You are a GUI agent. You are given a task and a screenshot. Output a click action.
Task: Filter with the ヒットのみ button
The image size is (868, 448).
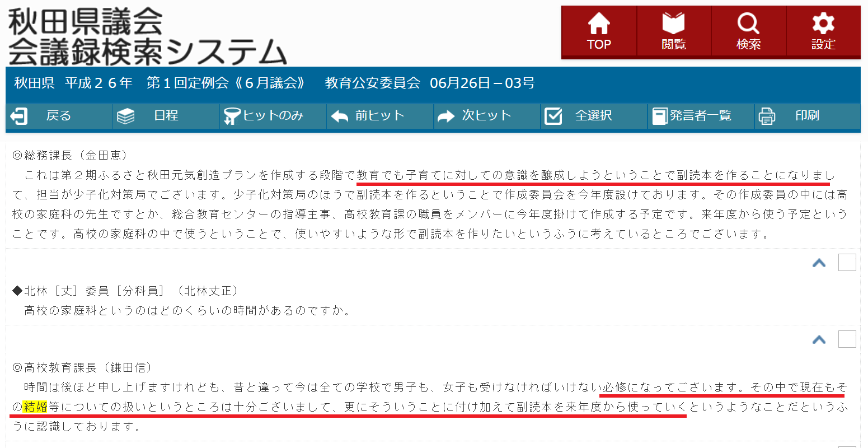[x=273, y=116]
